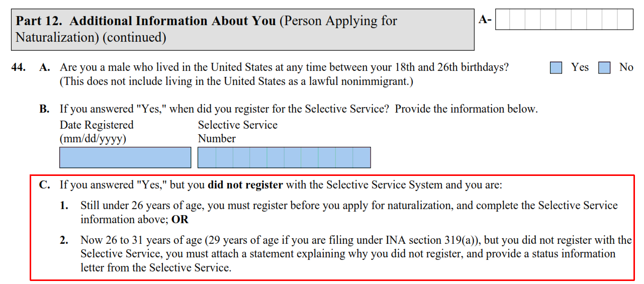
Task: Click the "No" label text
Action: click(x=626, y=67)
